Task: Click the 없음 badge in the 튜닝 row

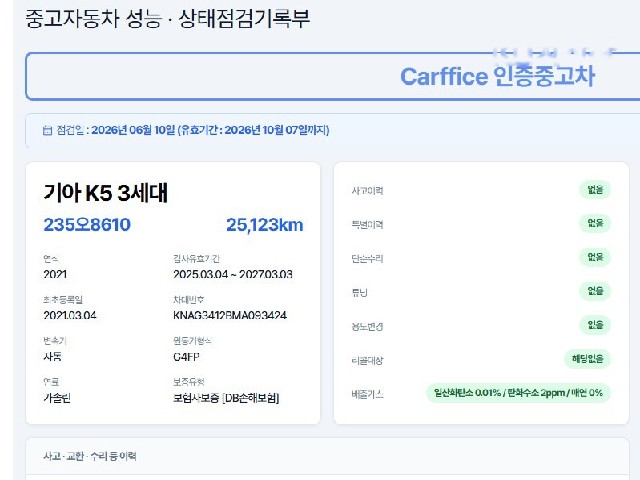Action: 595,291
